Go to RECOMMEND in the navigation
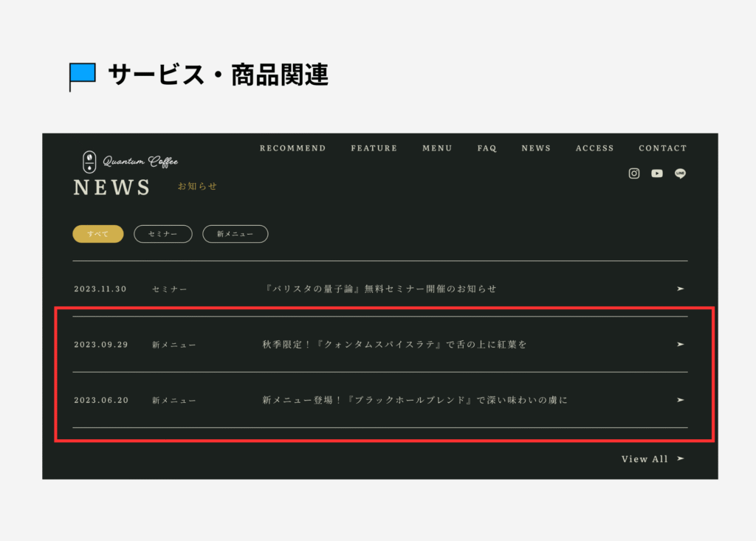 pyautogui.click(x=292, y=148)
